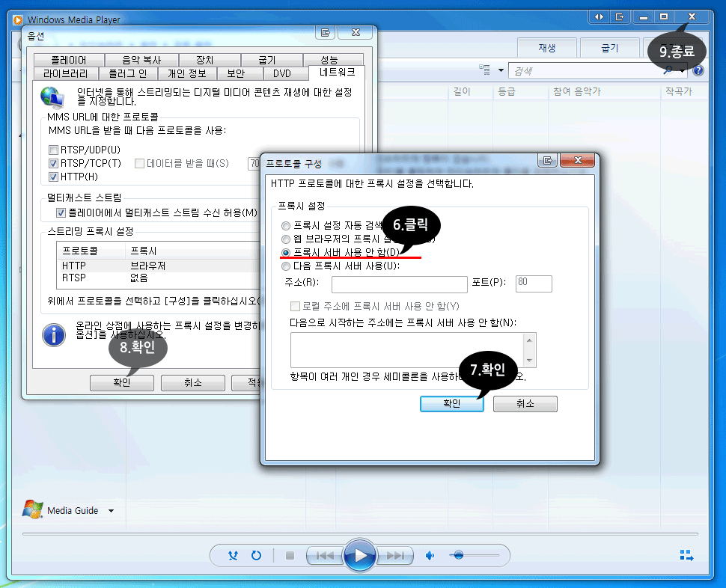Select the 플러그 인 tab
The height and width of the screenshot is (588, 726).
(128, 73)
